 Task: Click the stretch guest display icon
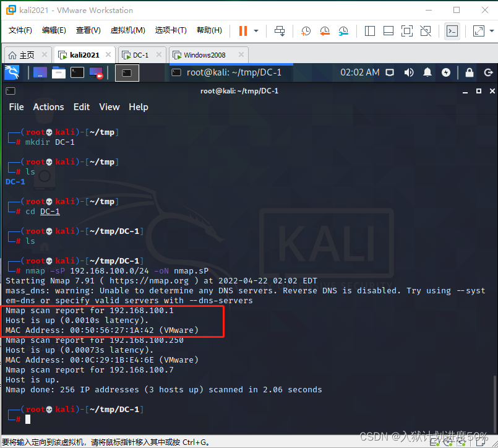[479, 31]
